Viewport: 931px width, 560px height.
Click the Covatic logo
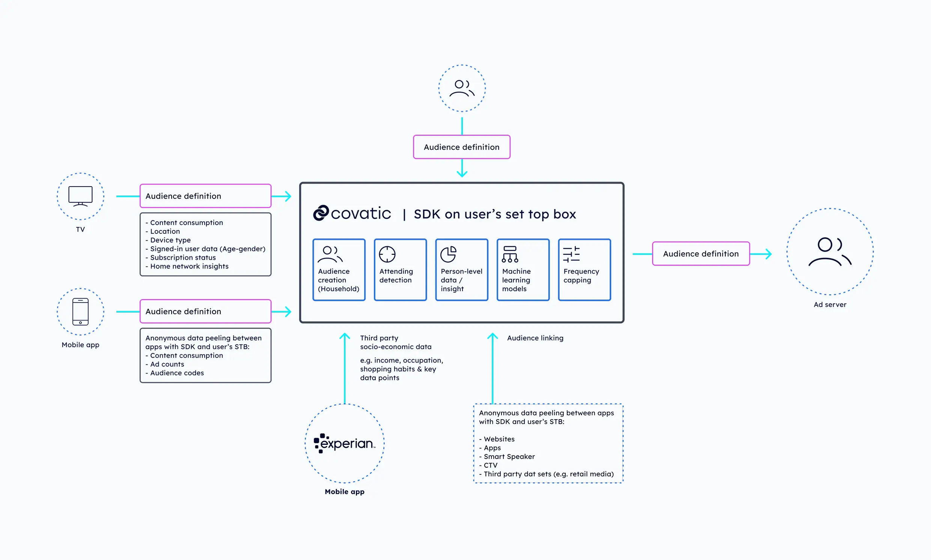(x=352, y=214)
